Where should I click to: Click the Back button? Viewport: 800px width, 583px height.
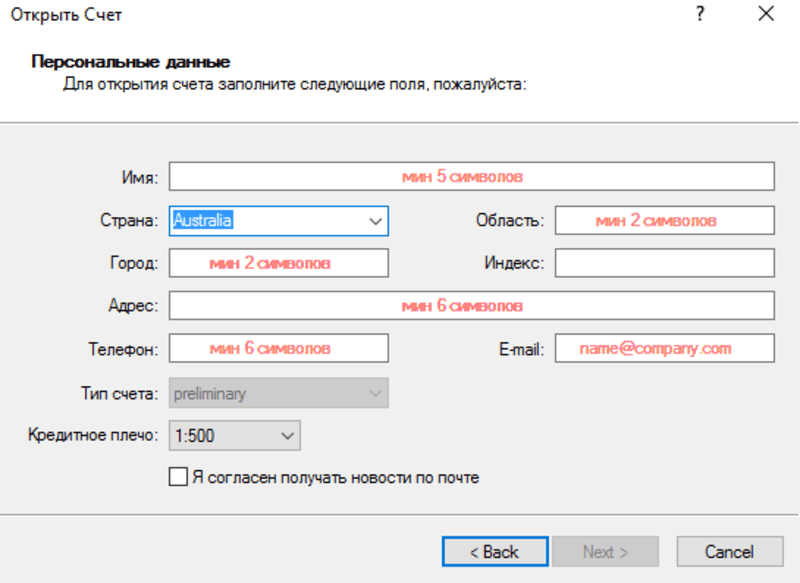[495, 551]
